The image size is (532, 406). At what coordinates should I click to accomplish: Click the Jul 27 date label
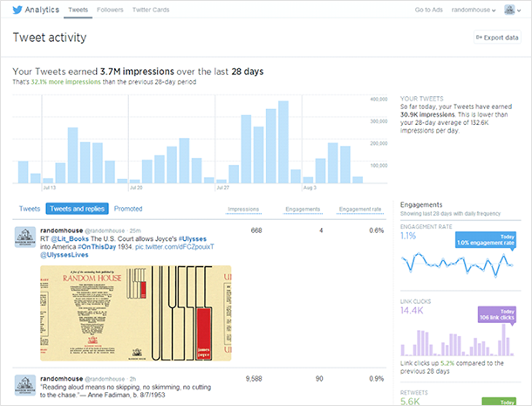pos(223,188)
